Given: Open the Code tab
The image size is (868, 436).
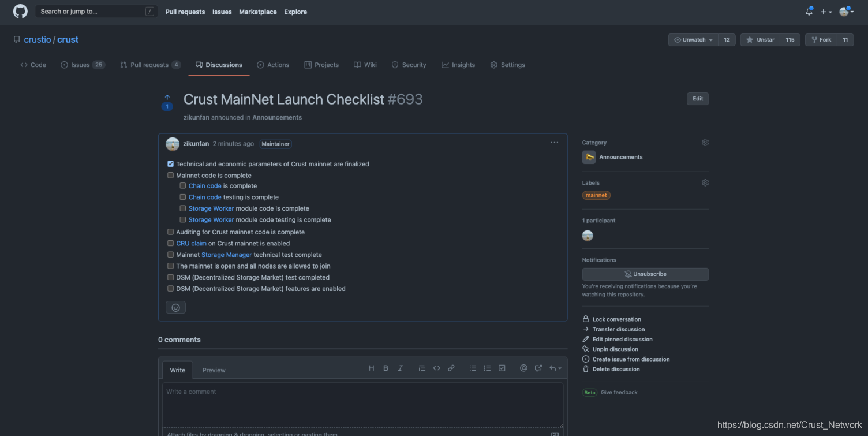Looking at the screenshot, I should (33, 65).
